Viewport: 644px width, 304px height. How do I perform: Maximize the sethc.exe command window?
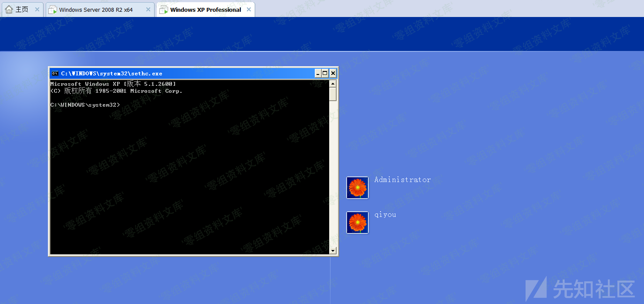[325, 73]
